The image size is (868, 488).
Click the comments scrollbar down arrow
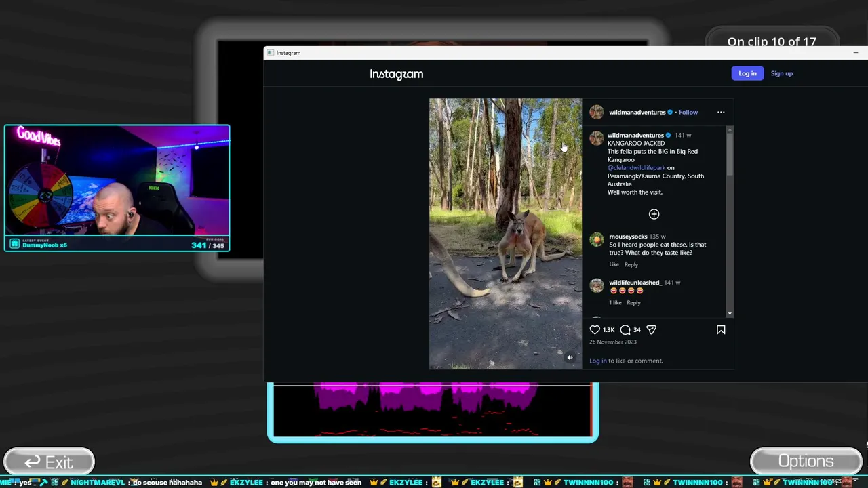[x=730, y=313]
